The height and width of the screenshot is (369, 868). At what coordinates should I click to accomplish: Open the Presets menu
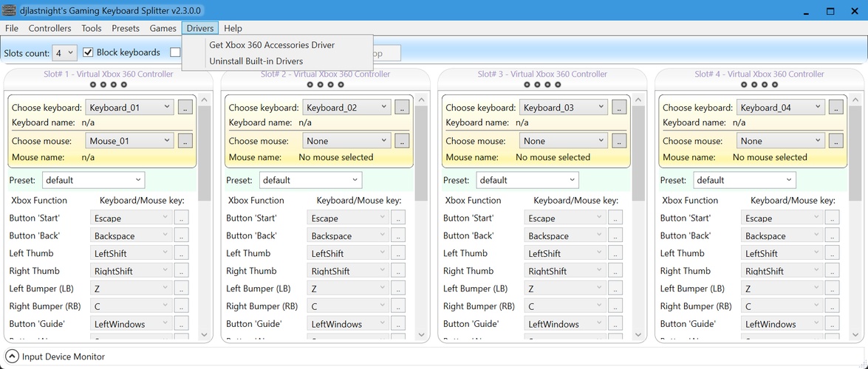pyautogui.click(x=126, y=28)
